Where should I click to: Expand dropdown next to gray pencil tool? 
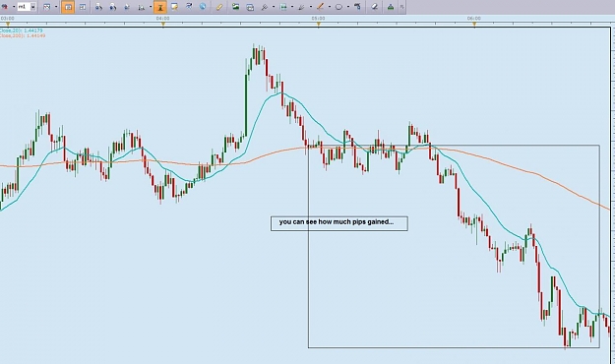311,7
